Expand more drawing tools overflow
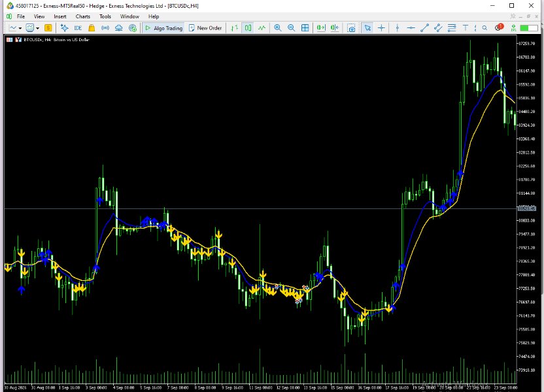The image size is (544, 392). coord(475,27)
